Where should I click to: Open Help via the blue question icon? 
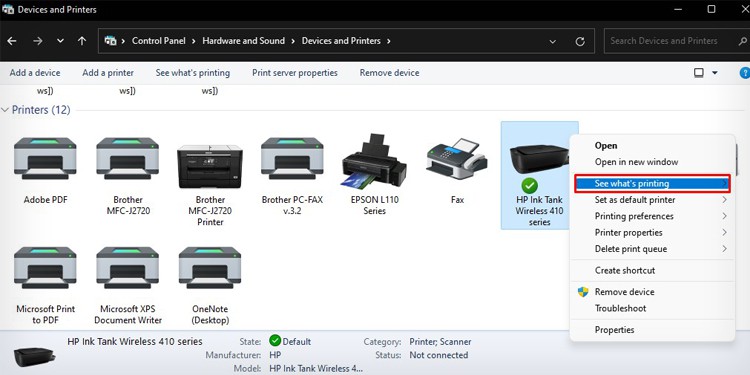(x=745, y=73)
